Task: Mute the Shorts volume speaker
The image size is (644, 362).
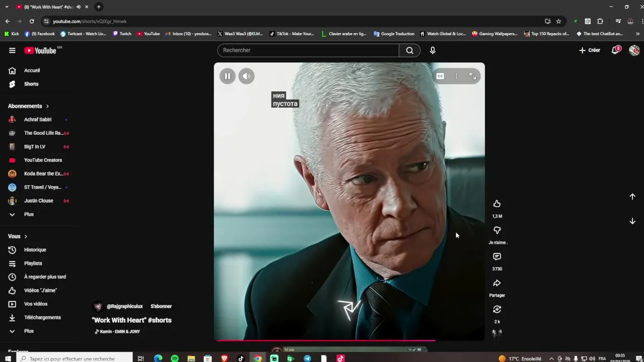Action: point(247,76)
